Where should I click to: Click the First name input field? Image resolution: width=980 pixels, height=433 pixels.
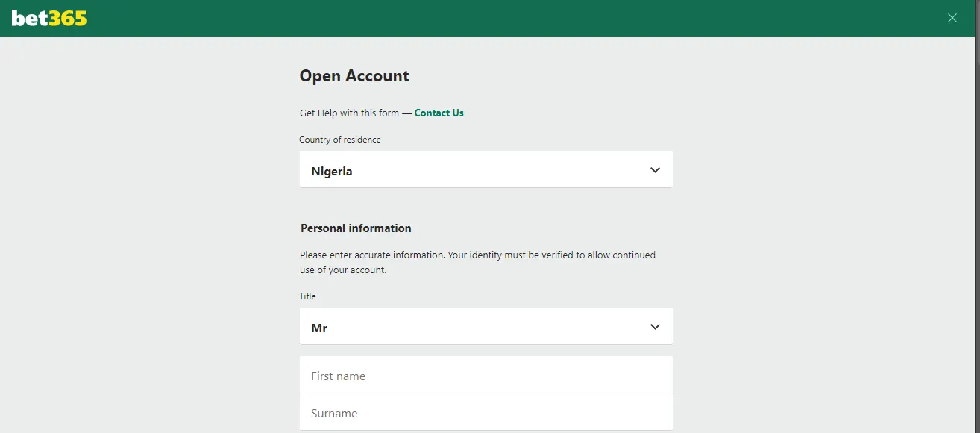(486, 374)
